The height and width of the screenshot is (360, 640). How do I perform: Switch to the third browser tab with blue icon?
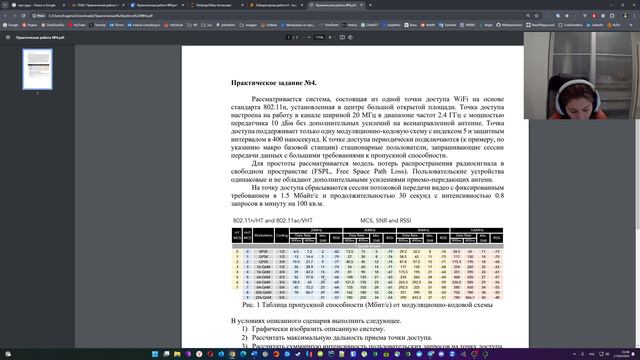coord(157,5)
